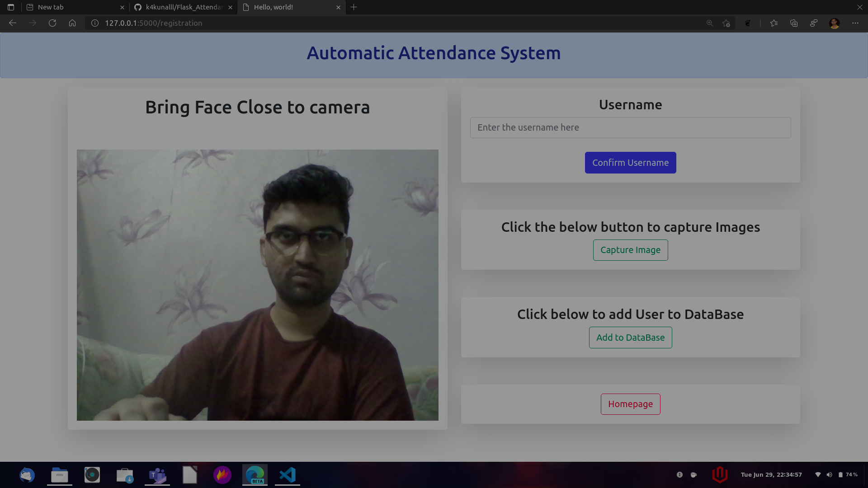The image size is (868, 488).
Task: Open the Settings and more menu
Action: point(856,23)
